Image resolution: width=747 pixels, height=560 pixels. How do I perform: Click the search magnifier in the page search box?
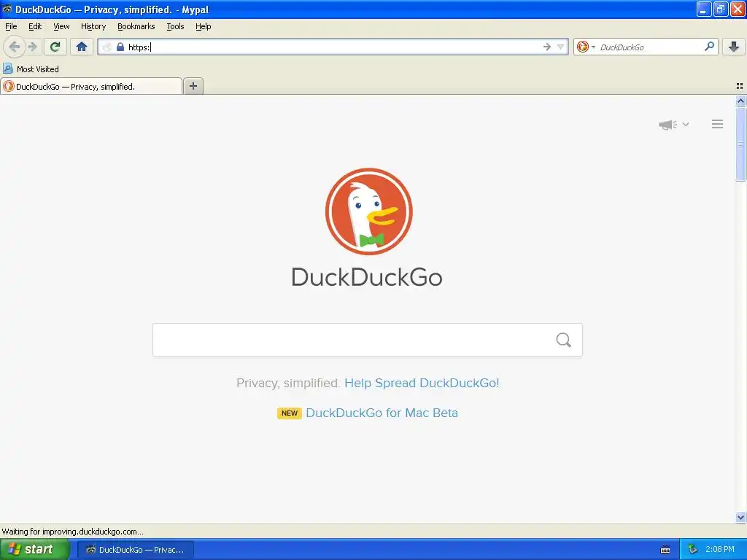click(564, 340)
